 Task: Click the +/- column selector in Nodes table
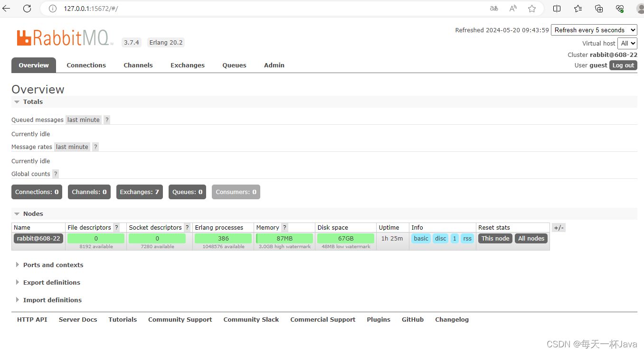(559, 227)
